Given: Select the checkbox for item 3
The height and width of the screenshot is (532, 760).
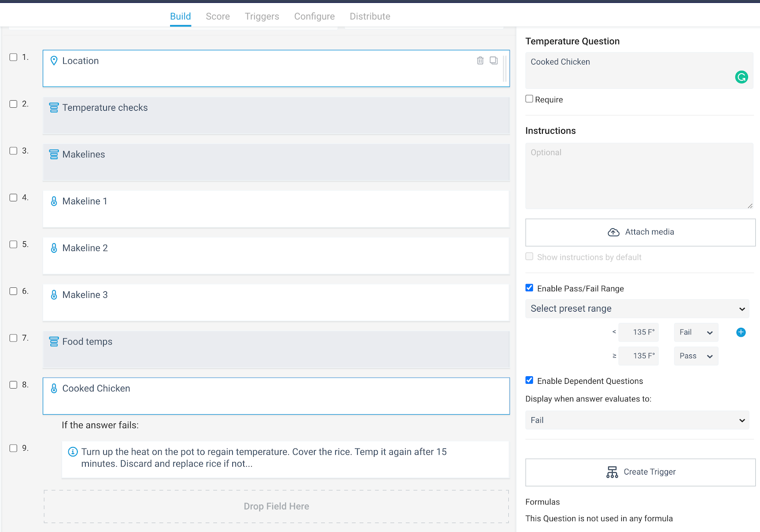Looking at the screenshot, I should (x=13, y=151).
